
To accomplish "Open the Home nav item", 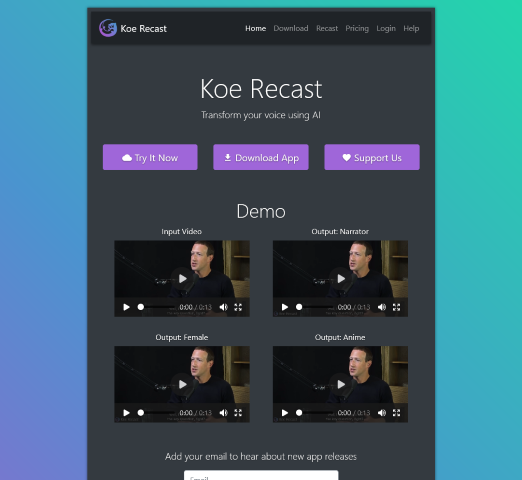I will point(255,28).
